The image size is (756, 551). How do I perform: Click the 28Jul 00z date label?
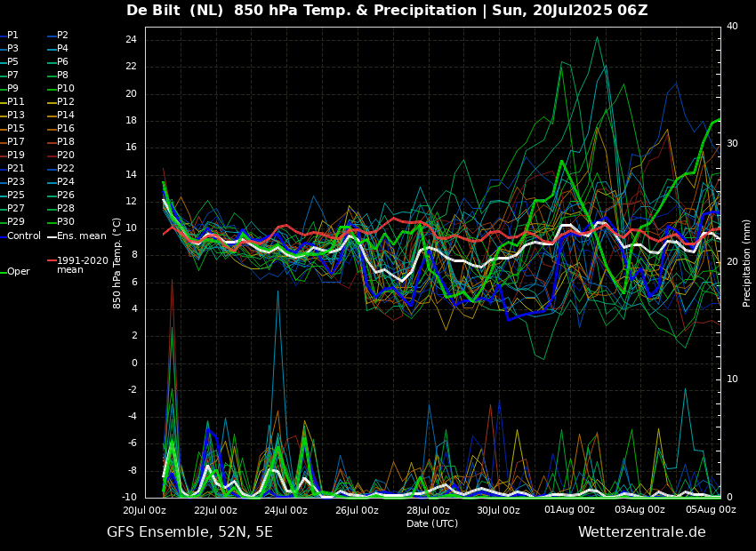(x=428, y=510)
